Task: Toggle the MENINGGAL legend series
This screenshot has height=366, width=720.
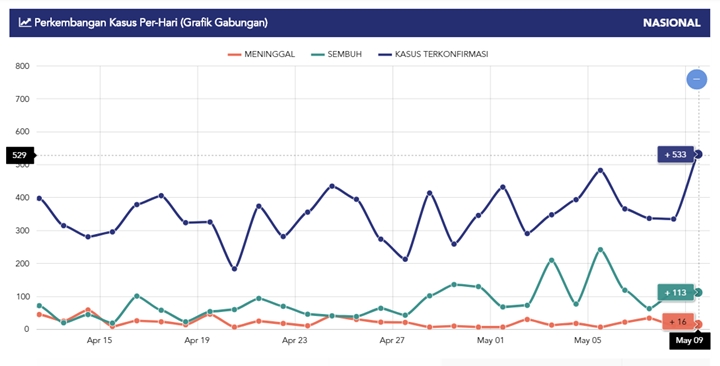Action: pyautogui.click(x=261, y=54)
